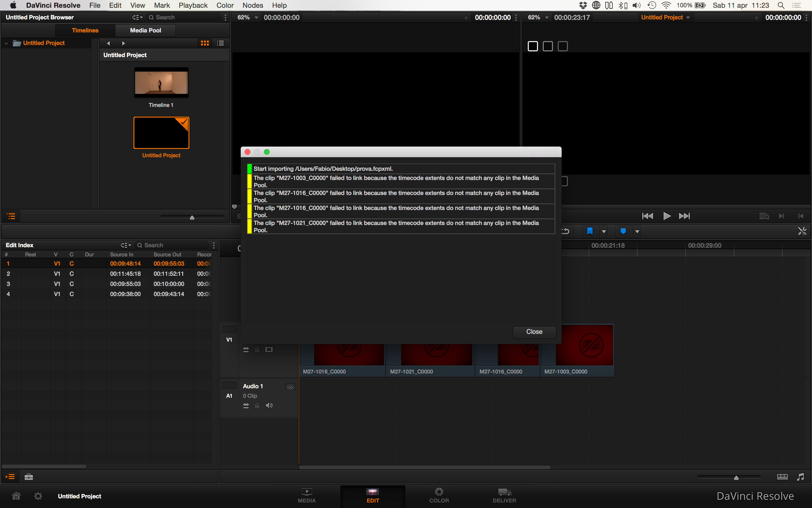
Task: Toggle the orange list button under project browser
Action: click(x=11, y=216)
